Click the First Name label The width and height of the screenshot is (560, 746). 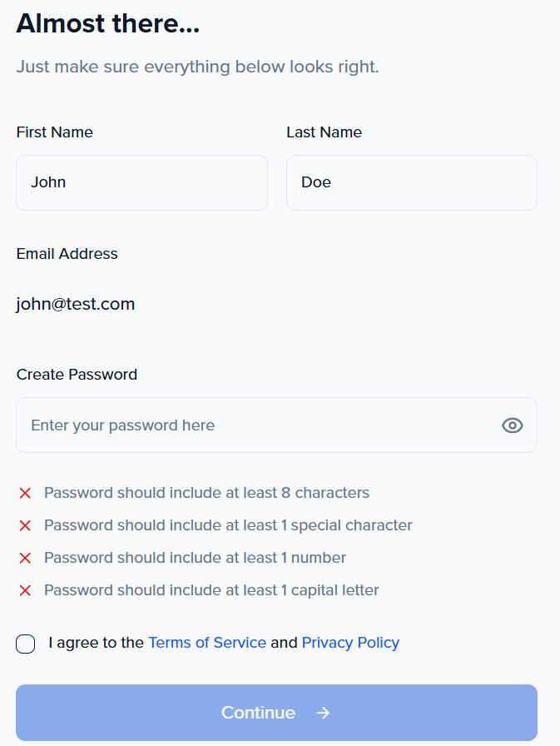click(54, 132)
